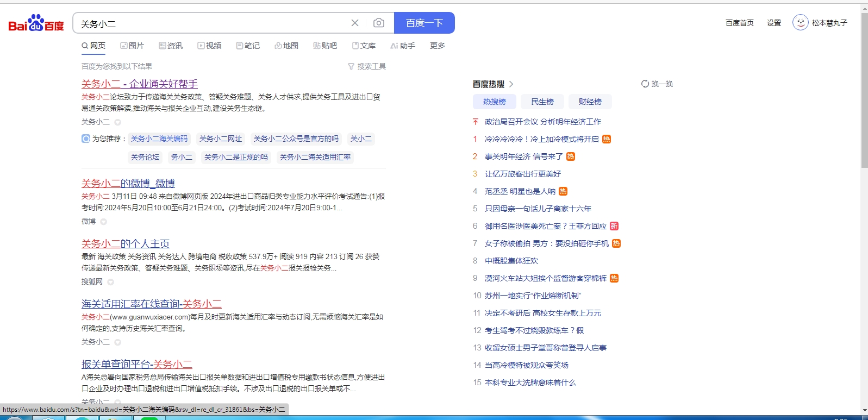868x420 pixels.
Task: Click the scrollbar down arrow
Action: tap(864, 411)
